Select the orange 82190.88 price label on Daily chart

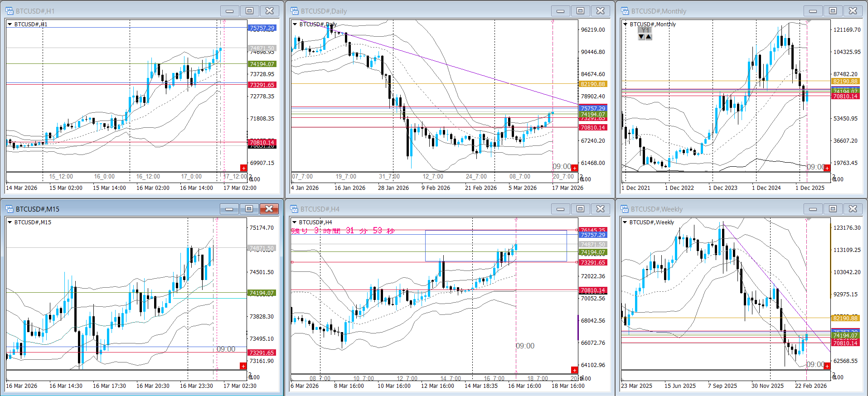coord(592,84)
